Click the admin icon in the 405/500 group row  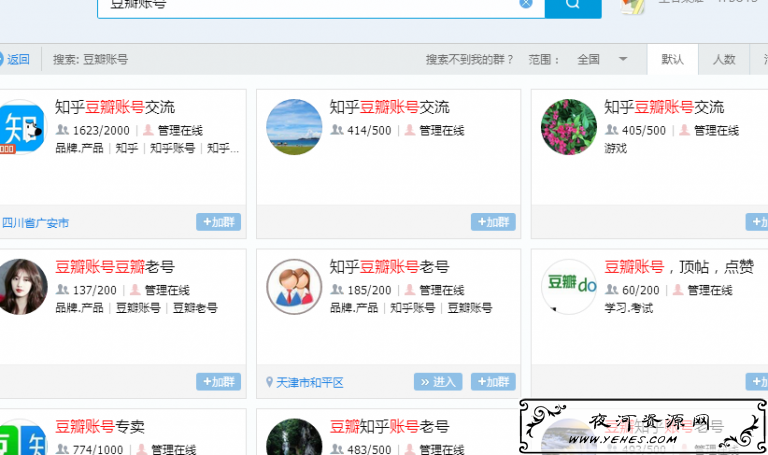click(x=685, y=130)
